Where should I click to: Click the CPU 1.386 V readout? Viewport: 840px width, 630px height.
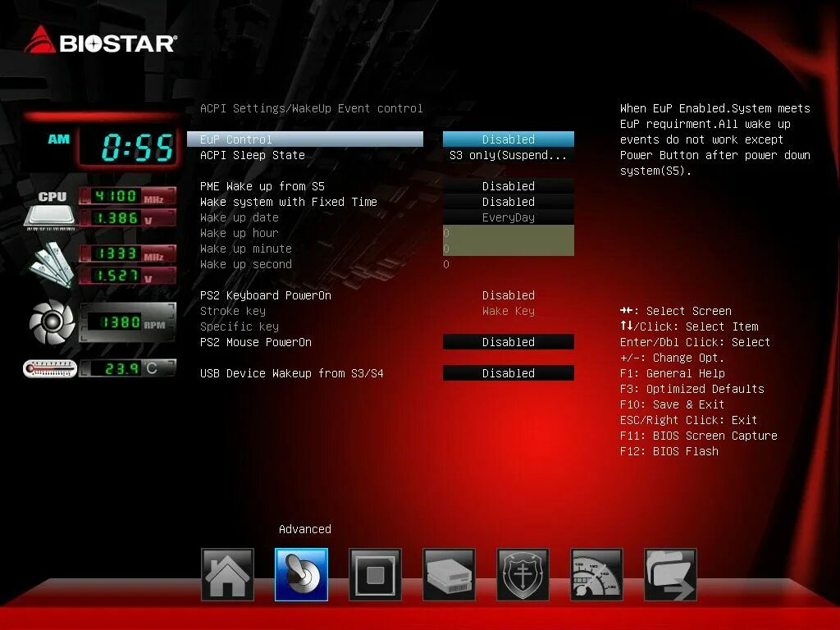127,217
